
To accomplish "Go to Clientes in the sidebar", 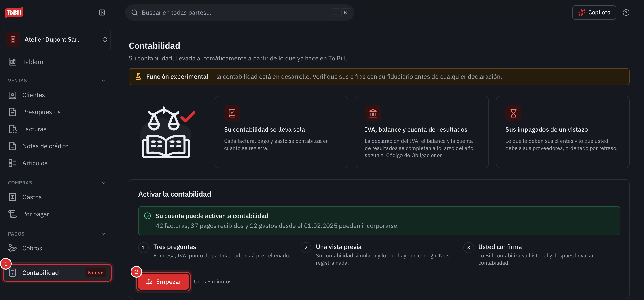I will point(57,95).
